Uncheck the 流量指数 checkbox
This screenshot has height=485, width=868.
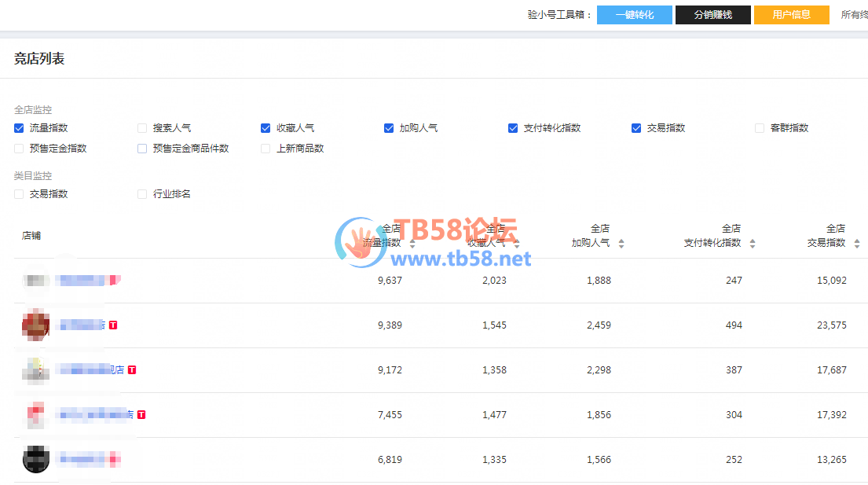pyautogui.click(x=19, y=128)
